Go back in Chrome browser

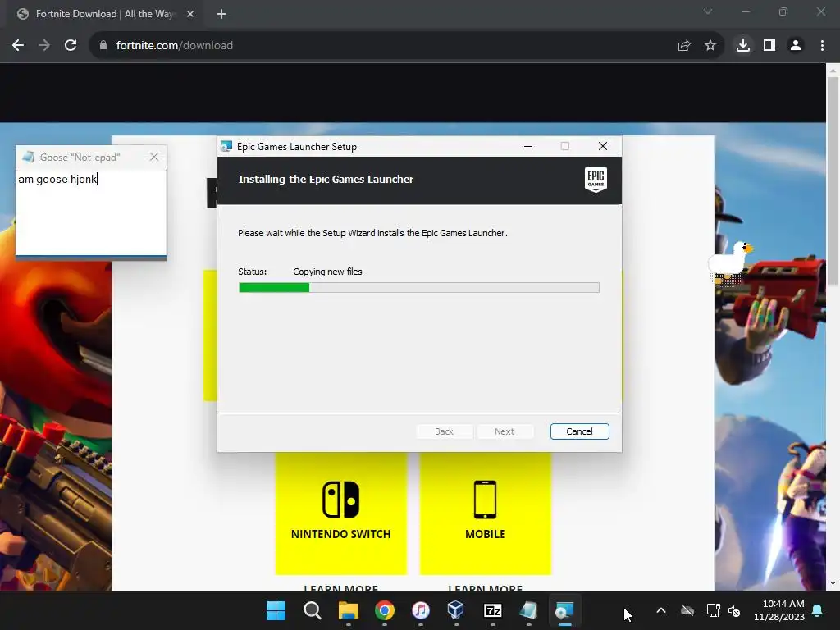click(18, 46)
